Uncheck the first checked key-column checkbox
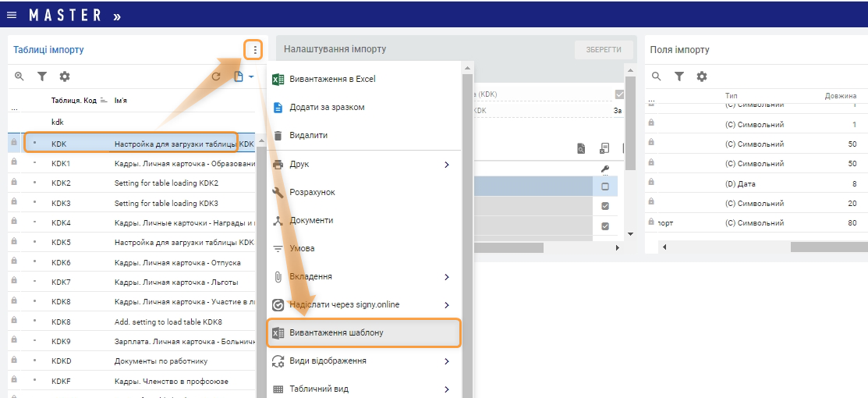The image size is (868, 398). tap(605, 206)
